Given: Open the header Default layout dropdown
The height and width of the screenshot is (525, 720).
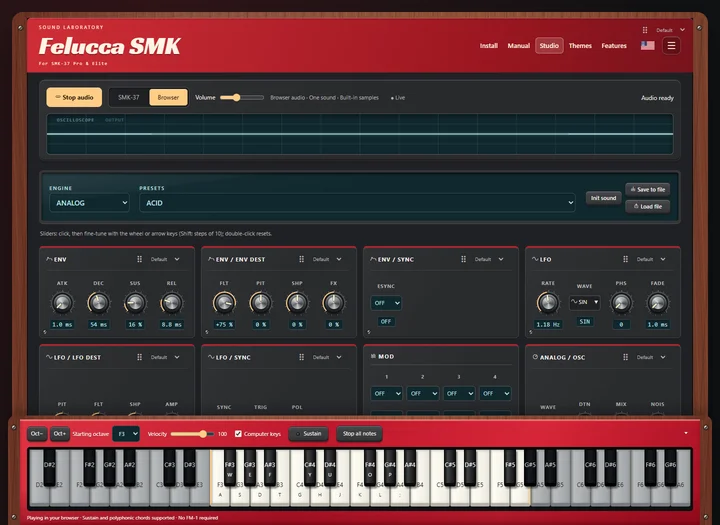Looking at the screenshot, I should click(670, 30).
